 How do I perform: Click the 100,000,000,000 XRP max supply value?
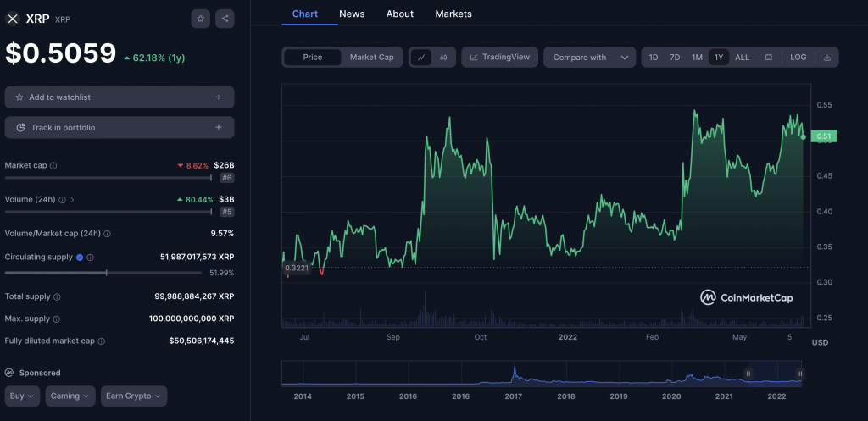pyautogui.click(x=192, y=319)
